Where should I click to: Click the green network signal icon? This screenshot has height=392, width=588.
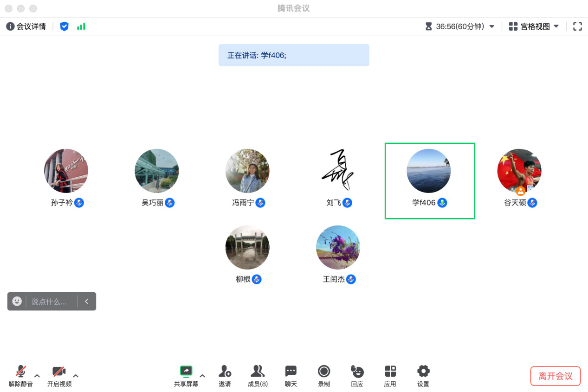click(x=81, y=26)
